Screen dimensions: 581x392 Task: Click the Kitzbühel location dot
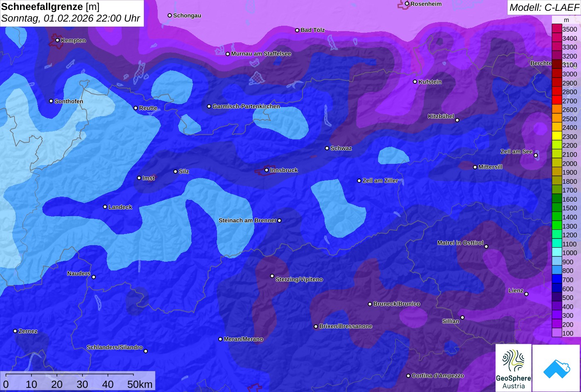[x=457, y=120]
